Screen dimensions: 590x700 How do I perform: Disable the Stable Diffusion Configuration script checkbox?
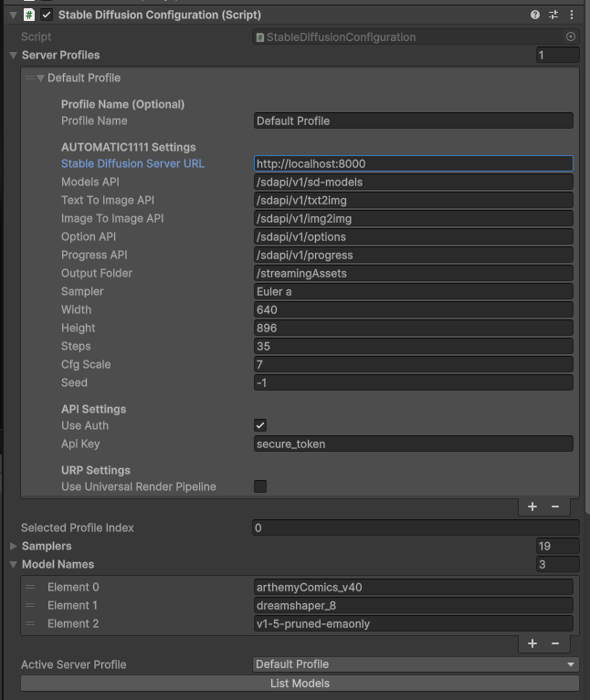(47, 15)
